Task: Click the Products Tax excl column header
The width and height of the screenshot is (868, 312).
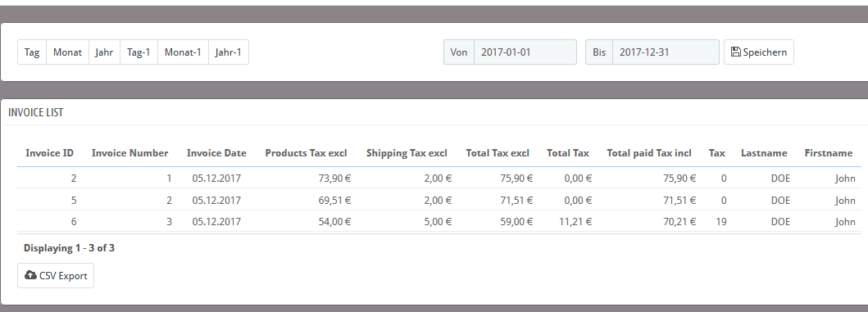Action: point(306,153)
